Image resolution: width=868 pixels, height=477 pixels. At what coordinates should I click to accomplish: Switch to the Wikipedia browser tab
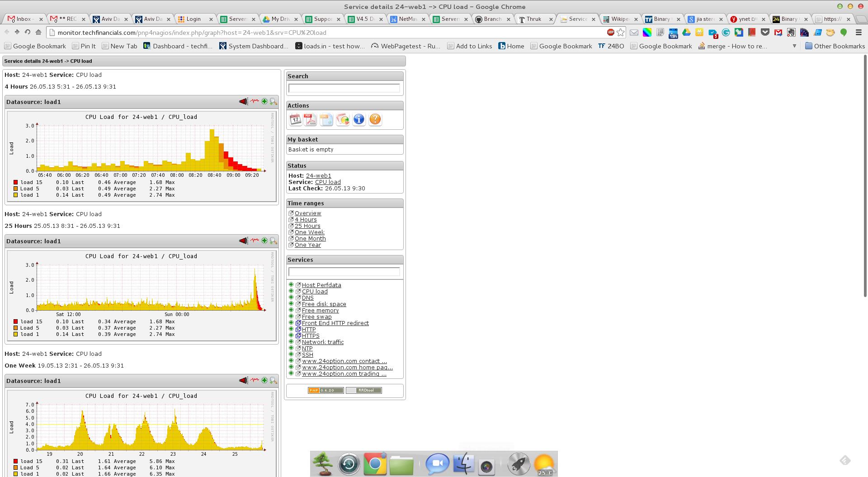click(x=619, y=19)
